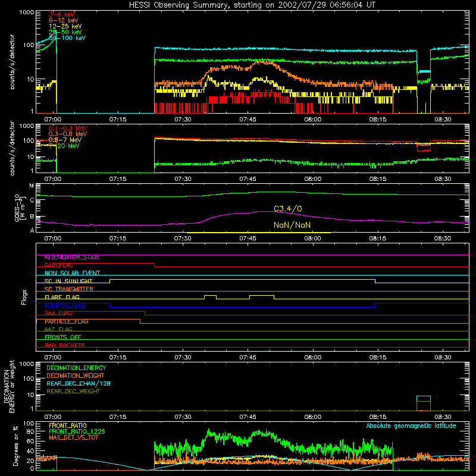Click 07:45 tick label under the Flags panel
Screen dimensions: 476x476
[x=248, y=358]
